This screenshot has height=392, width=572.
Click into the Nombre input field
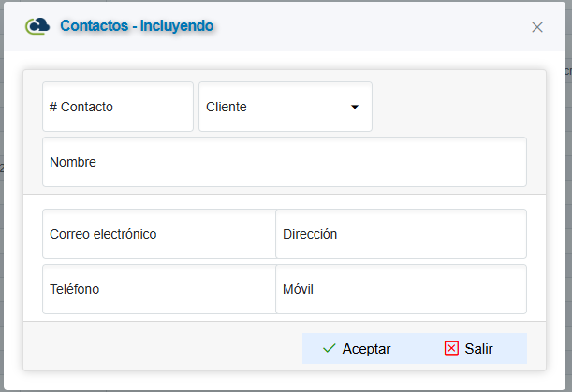pos(284,162)
